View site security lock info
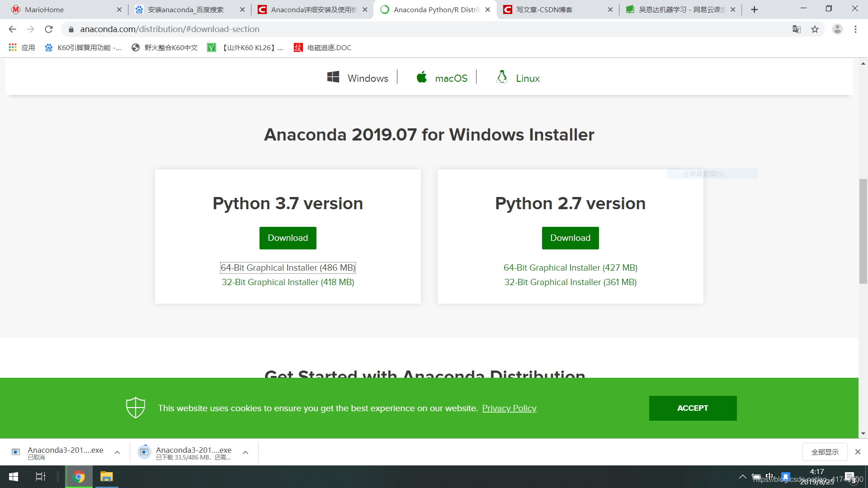This screenshot has height=488, width=868. [71, 29]
